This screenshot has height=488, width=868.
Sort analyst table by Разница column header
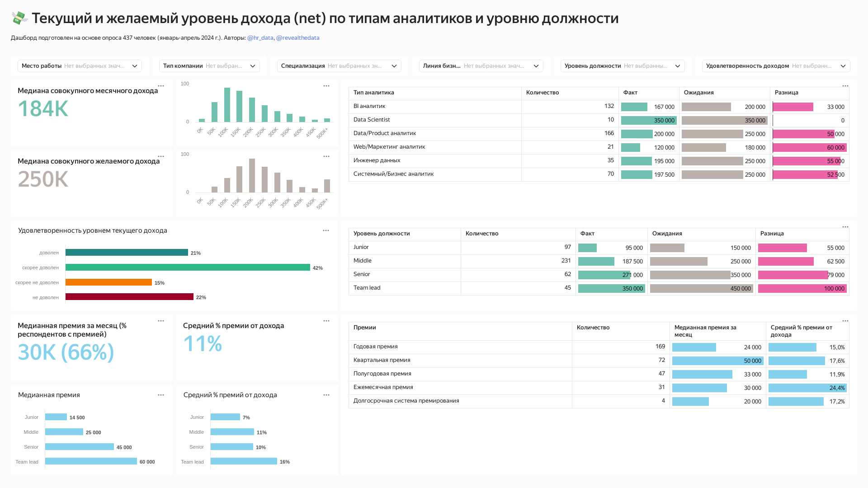(787, 93)
